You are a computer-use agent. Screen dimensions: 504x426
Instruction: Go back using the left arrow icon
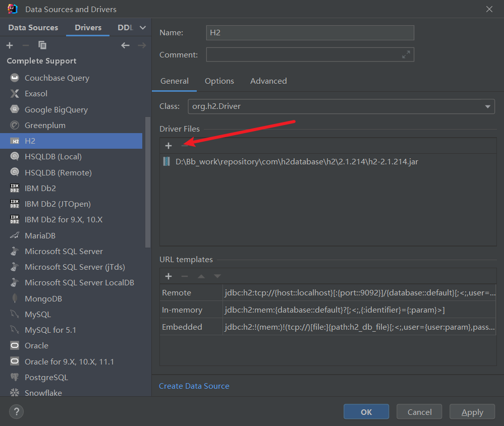[x=125, y=45]
